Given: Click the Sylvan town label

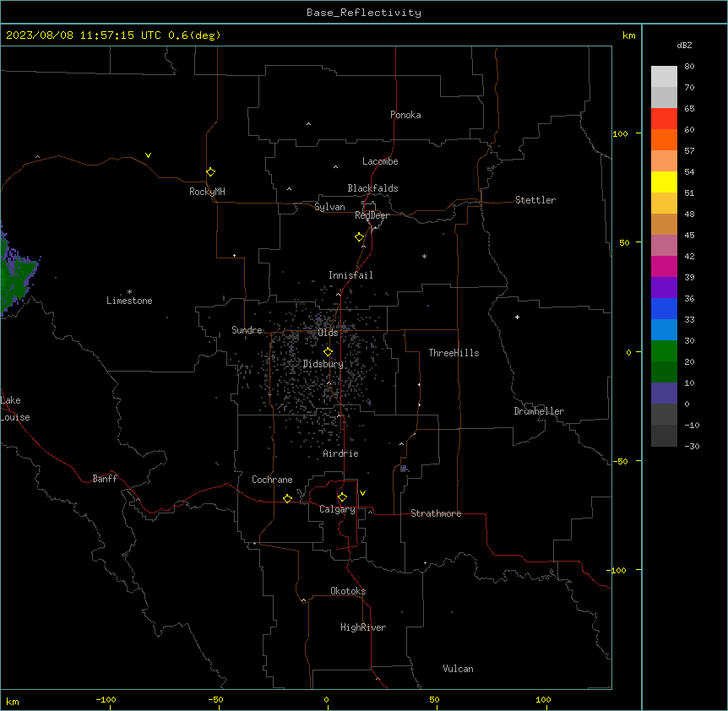Looking at the screenshot, I should (x=329, y=207).
